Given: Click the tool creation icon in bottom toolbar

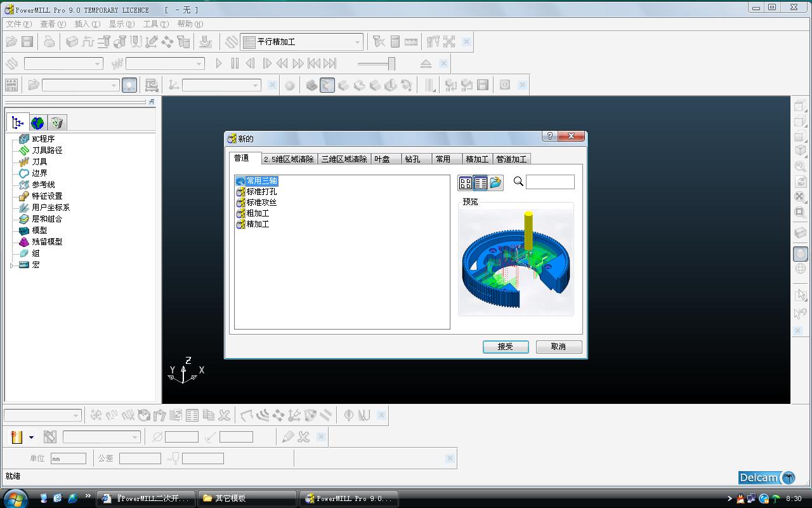Looking at the screenshot, I should pyautogui.click(x=17, y=437).
